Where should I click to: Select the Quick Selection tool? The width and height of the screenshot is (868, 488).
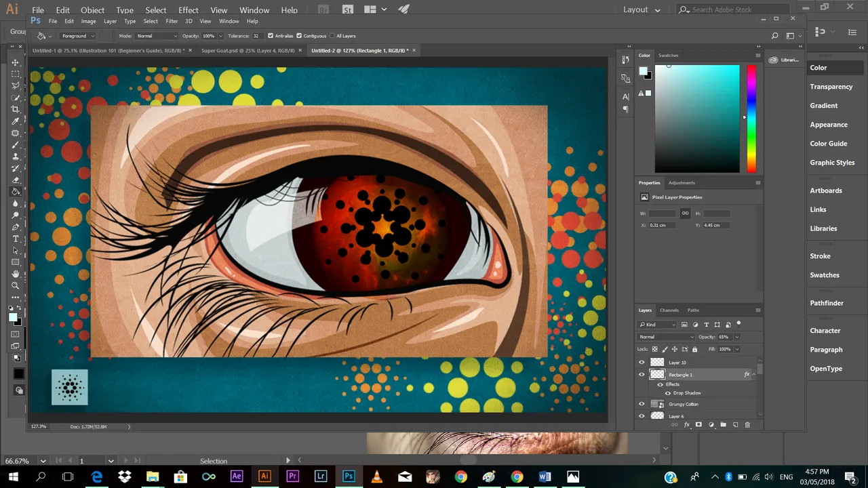click(x=15, y=97)
